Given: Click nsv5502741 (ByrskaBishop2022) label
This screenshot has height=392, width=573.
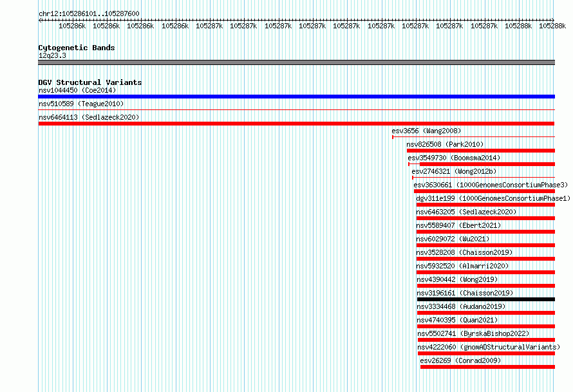Looking at the screenshot, I should coord(473,333).
